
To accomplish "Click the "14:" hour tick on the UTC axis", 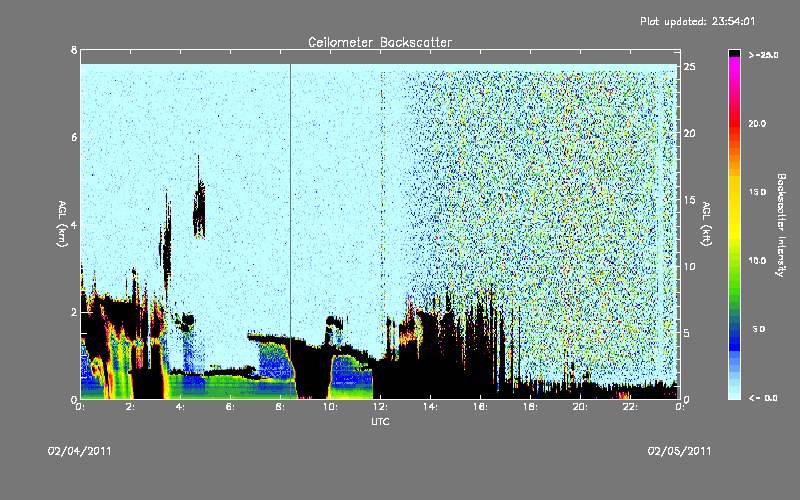I will (430, 407).
